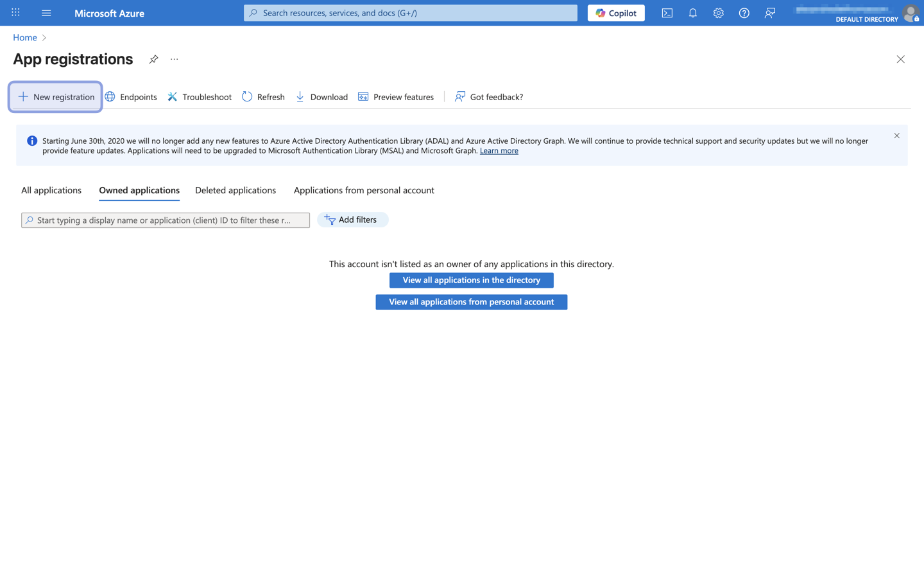The image size is (924, 578).
Task: Pin App registrations page
Action: (153, 59)
